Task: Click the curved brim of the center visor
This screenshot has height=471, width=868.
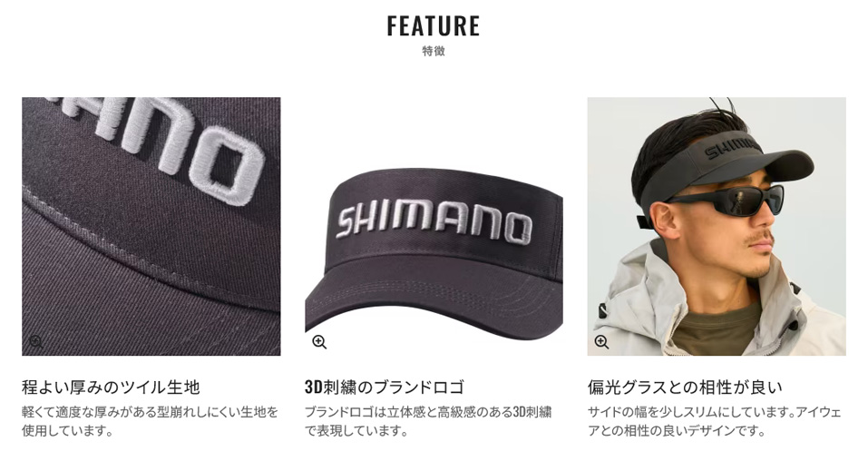Action: [x=434, y=299]
